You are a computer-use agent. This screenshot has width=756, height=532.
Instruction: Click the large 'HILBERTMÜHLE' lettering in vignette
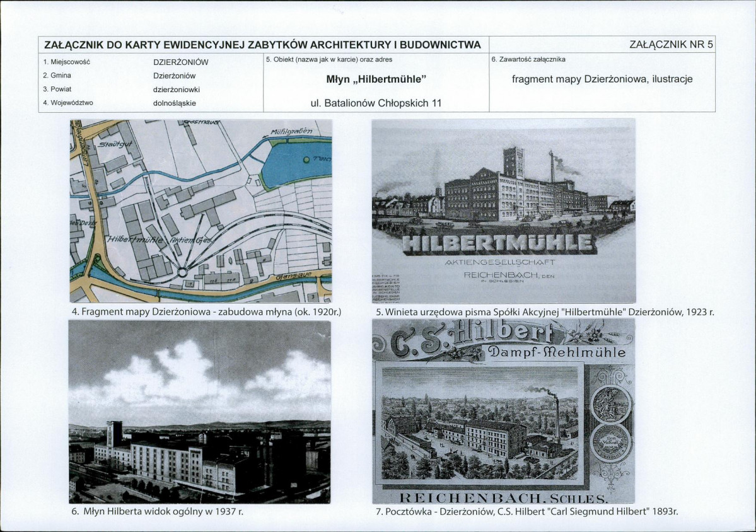click(498, 245)
